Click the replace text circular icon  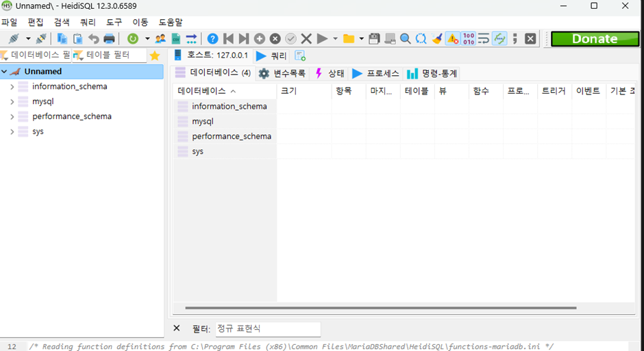421,38
